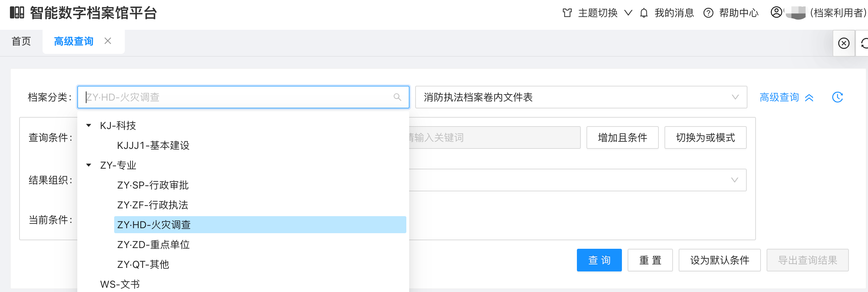Click the user avatar icon
Viewport: 868px width, 292px height.
point(776,12)
